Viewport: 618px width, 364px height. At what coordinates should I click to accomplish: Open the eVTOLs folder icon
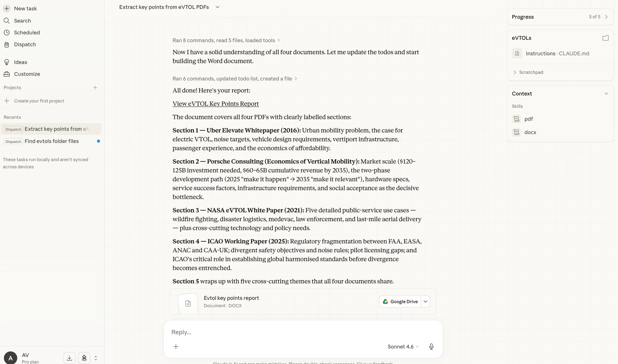605,38
